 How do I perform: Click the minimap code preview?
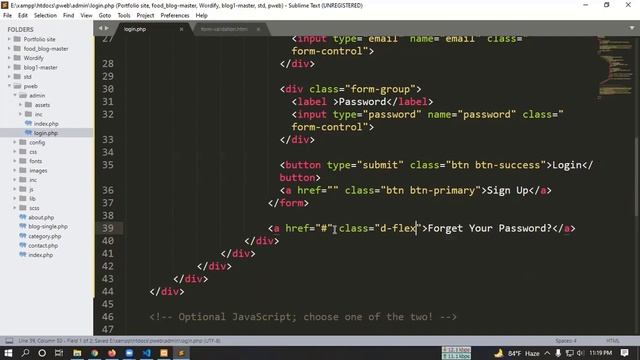click(616, 67)
